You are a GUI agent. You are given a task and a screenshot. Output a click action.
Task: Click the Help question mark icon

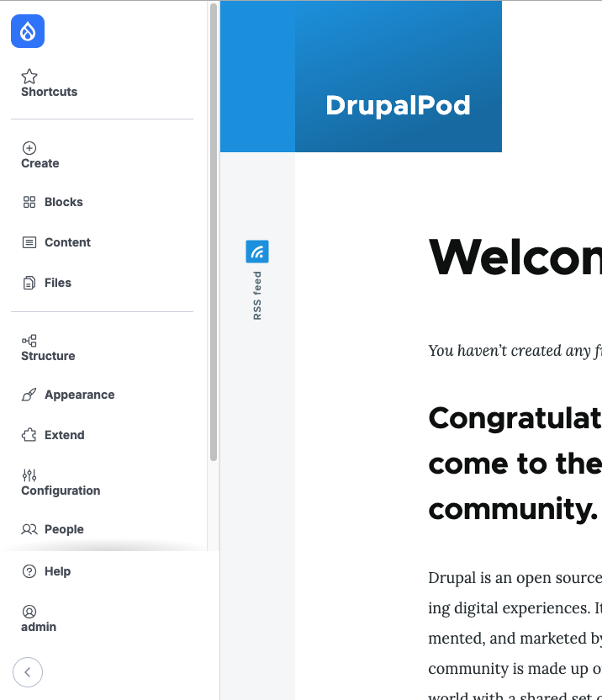pos(29,571)
